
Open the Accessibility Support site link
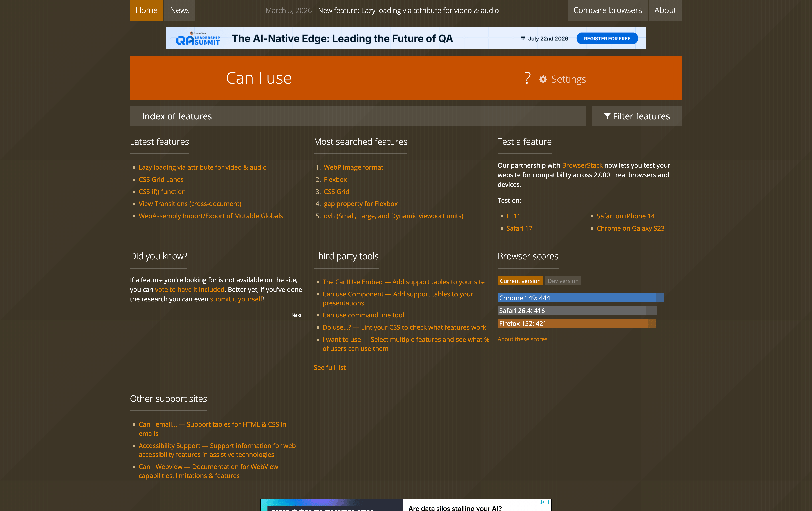pos(217,450)
